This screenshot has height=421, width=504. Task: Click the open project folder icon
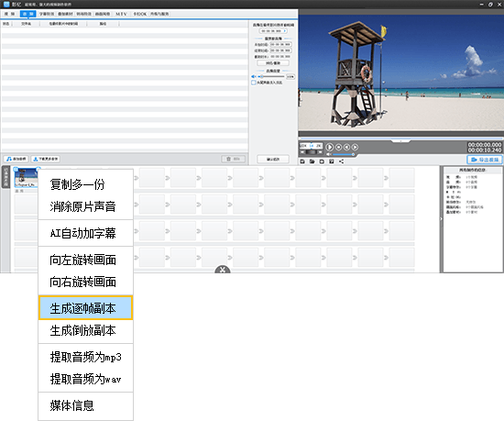(312, 161)
